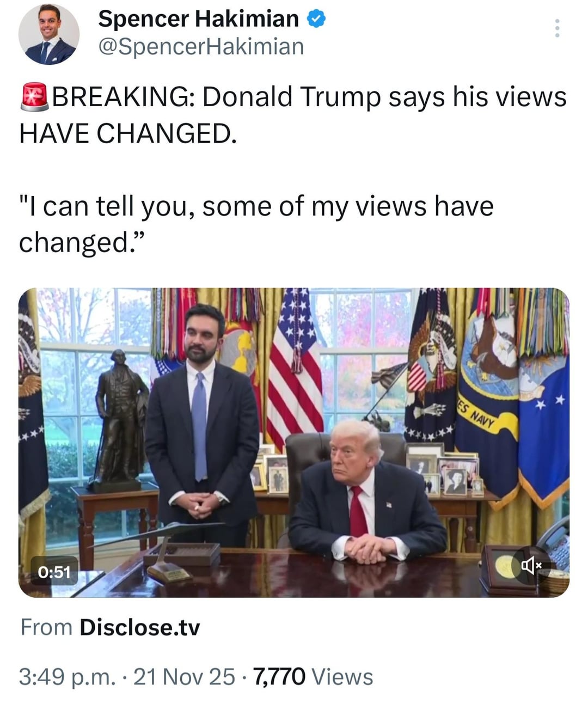588x704 pixels.
Task: Open the @SpencerHakimian handle
Action: [201, 47]
